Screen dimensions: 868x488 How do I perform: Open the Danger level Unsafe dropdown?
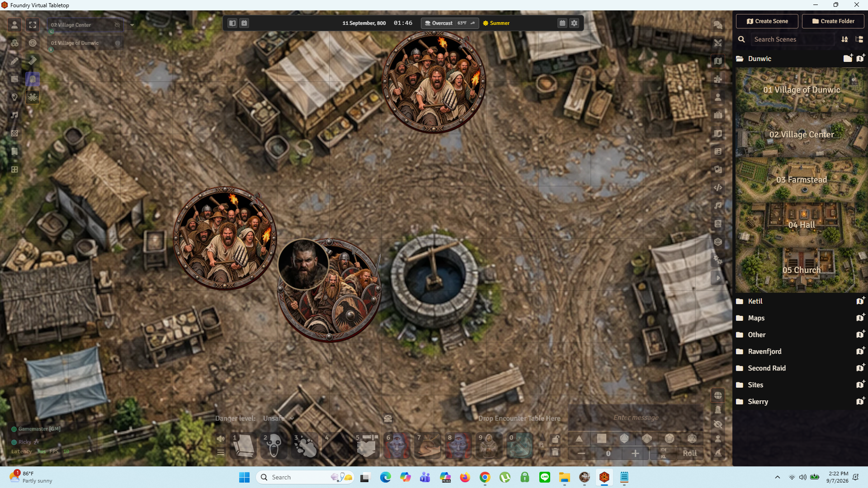point(278,418)
